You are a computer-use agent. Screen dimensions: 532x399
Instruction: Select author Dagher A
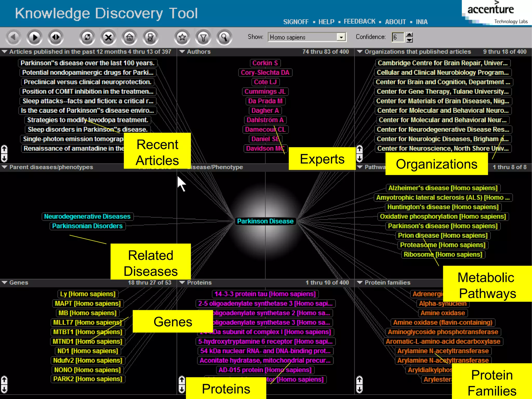[x=265, y=110]
